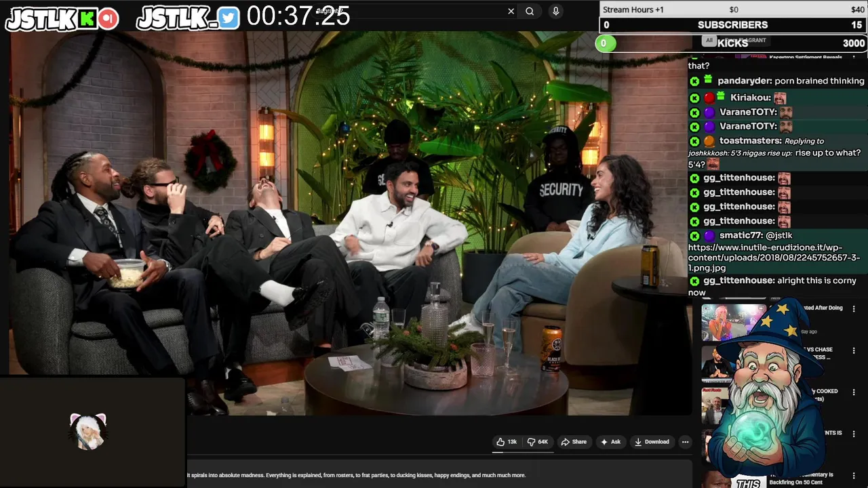This screenshot has height=488, width=868.
Task: Open options for 'After Doing' recommended video
Action: tap(854, 308)
